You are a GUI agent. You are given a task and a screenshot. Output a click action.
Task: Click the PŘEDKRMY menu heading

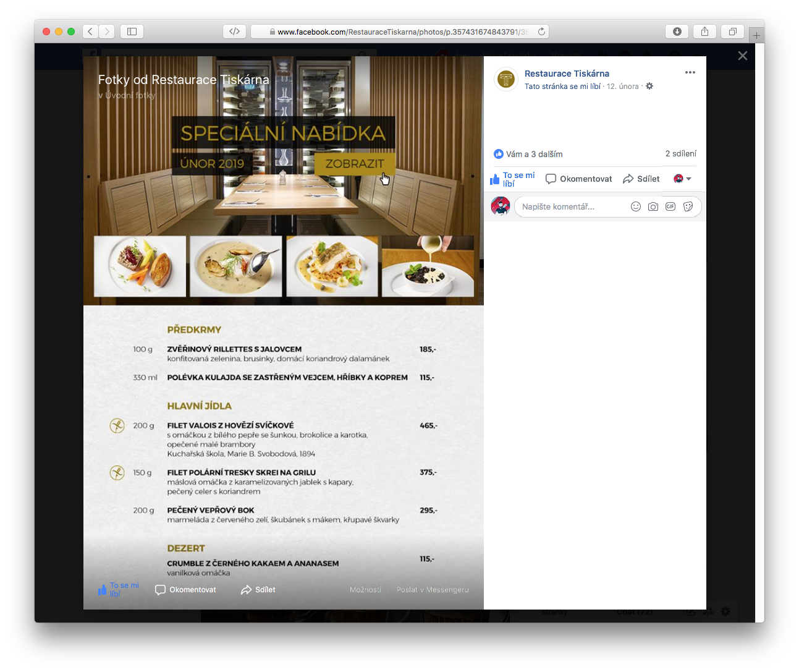(194, 330)
